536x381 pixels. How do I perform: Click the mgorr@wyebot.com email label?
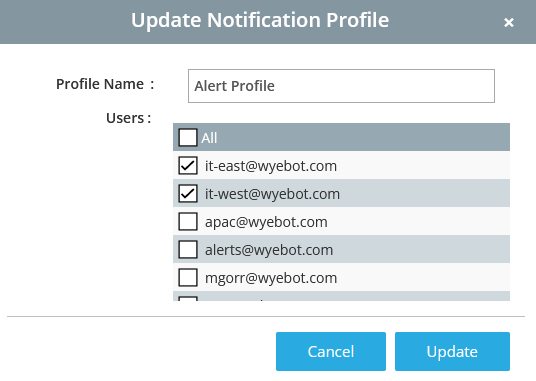pyautogui.click(x=271, y=278)
